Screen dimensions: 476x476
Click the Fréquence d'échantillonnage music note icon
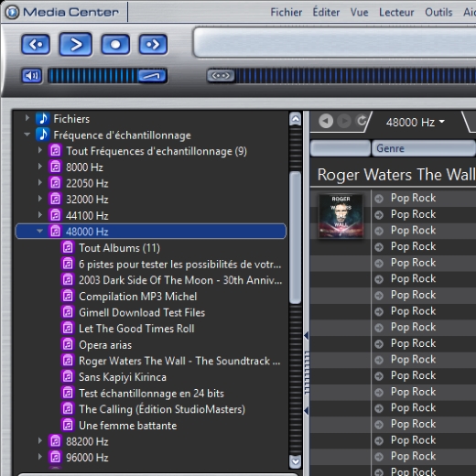43,135
